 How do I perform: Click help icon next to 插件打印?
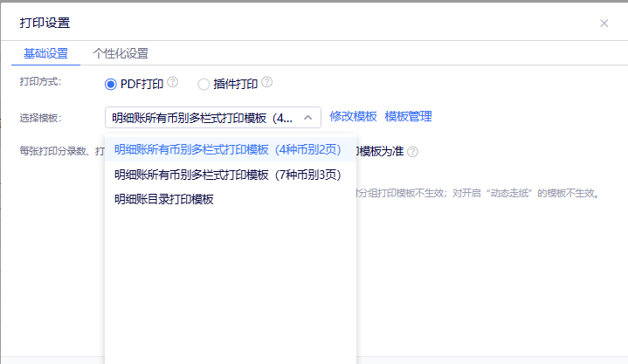[x=267, y=82]
